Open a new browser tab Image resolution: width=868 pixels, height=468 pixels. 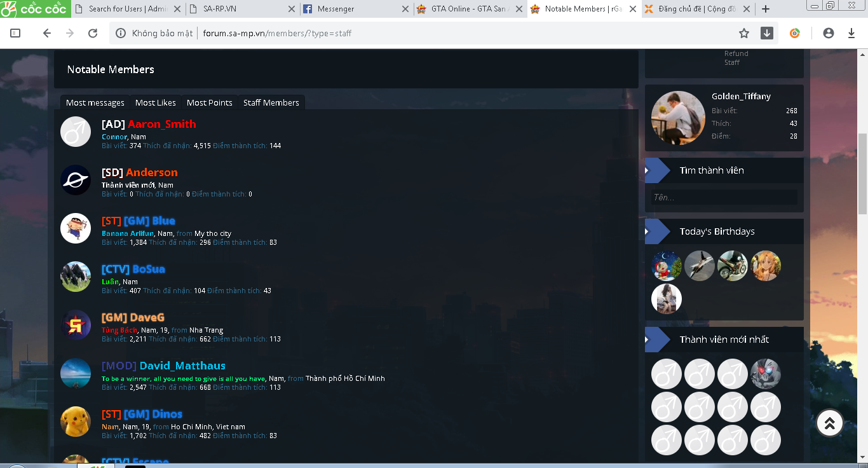pyautogui.click(x=766, y=9)
